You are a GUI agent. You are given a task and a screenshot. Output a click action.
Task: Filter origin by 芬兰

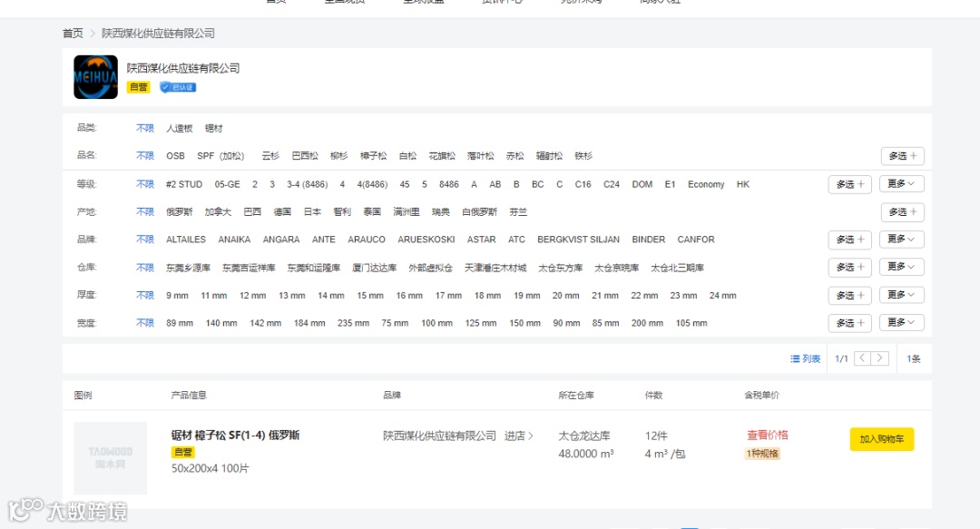pos(518,212)
